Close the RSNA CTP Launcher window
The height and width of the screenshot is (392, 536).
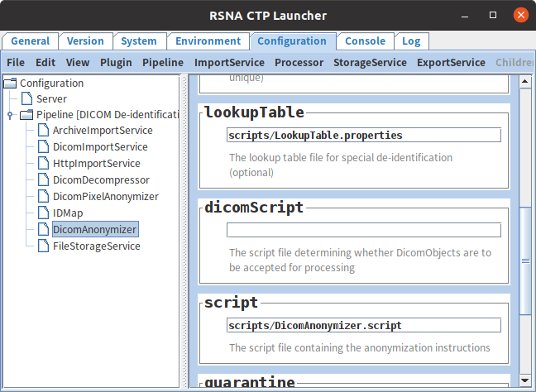click(520, 15)
